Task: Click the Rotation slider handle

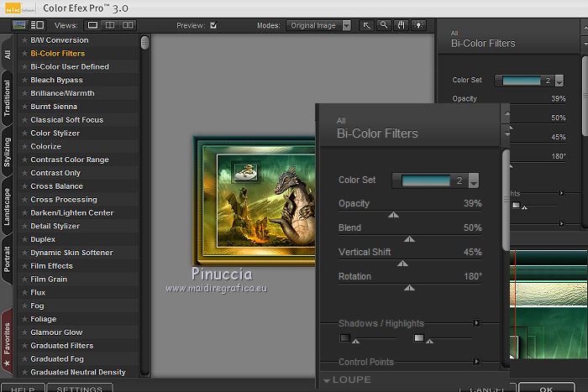Action: click(410, 288)
